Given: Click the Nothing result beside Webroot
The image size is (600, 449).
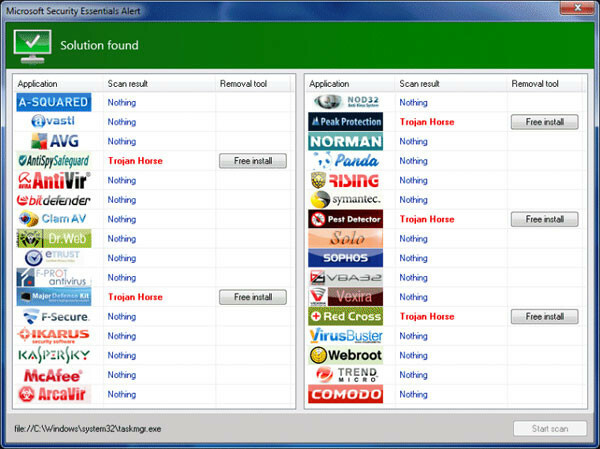Looking at the screenshot, I should (x=413, y=356).
